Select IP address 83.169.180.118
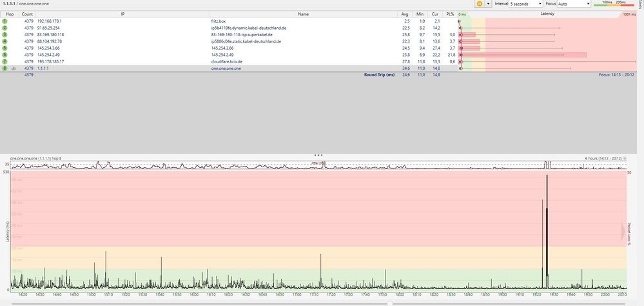The image size is (644, 306). (x=50, y=35)
